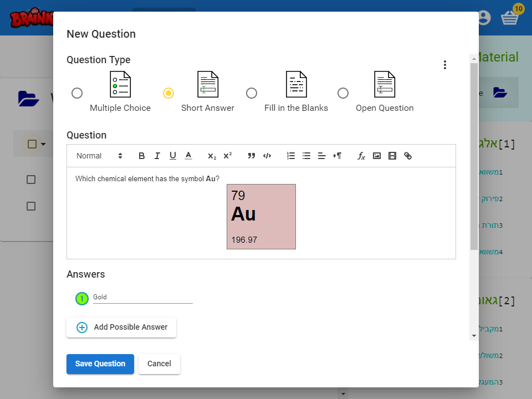Toggle underline formatting
This screenshot has width=532, height=399.
click(x=172, y=156)
